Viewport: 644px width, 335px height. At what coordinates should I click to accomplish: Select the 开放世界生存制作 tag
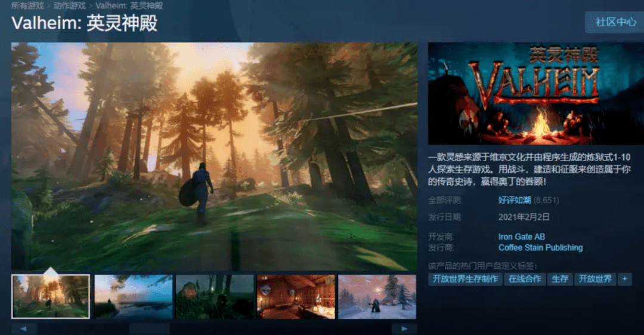pyautogui.click(x=465, y=279)
